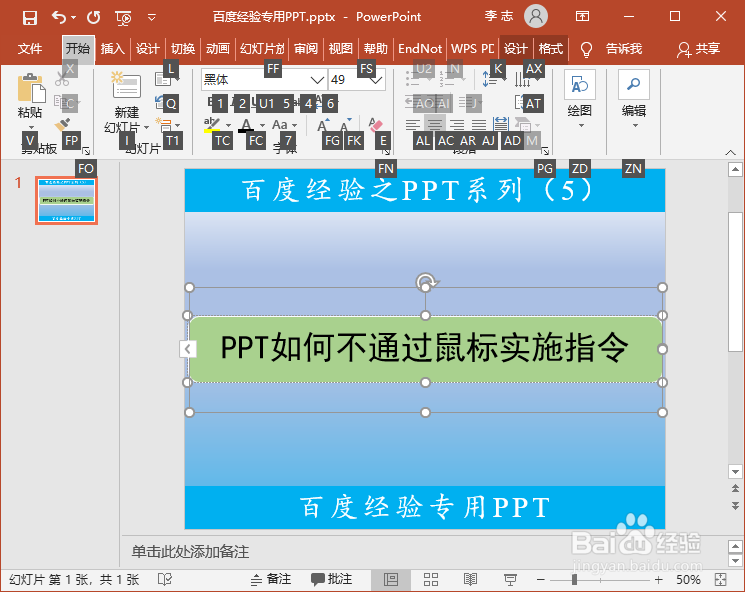Open ribbon display options icon
The width and height of the screenshot is (745, 592).
(x=582, y=17)
